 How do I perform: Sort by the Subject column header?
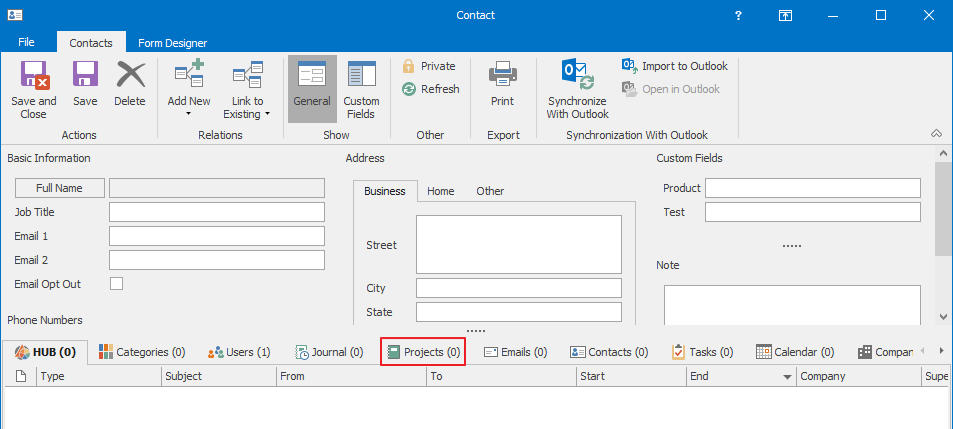[x=219, y=376]
